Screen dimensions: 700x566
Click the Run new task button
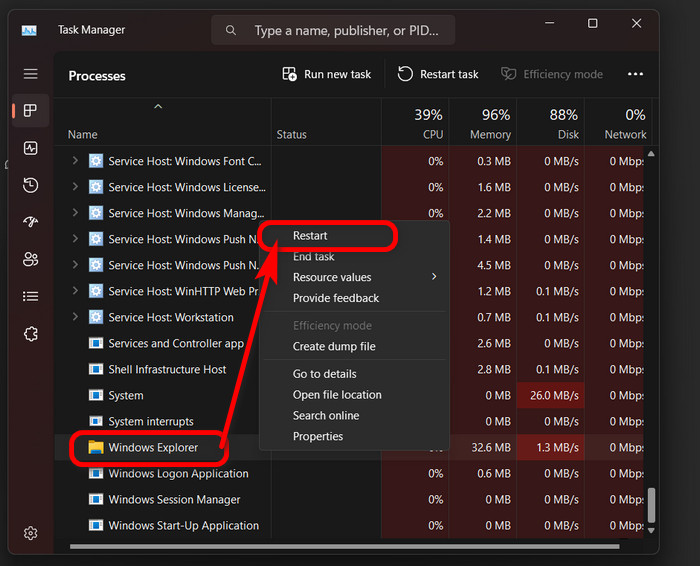coord(327,74)
